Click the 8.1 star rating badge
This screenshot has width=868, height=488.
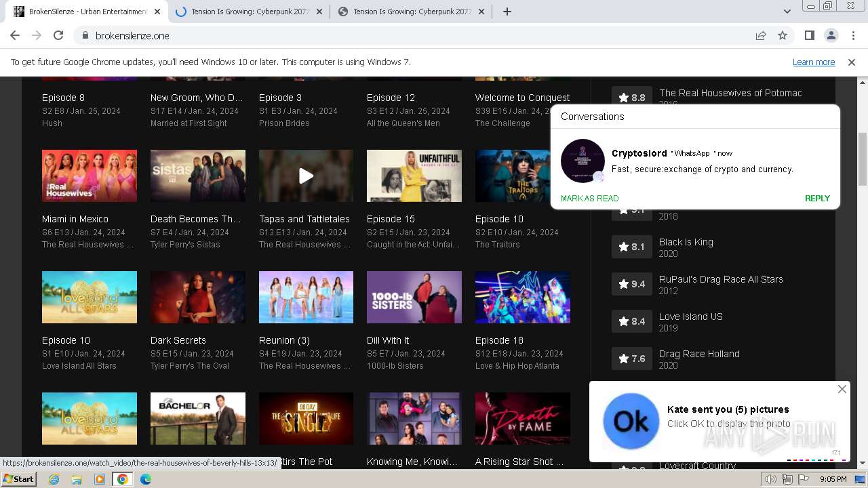631,247
